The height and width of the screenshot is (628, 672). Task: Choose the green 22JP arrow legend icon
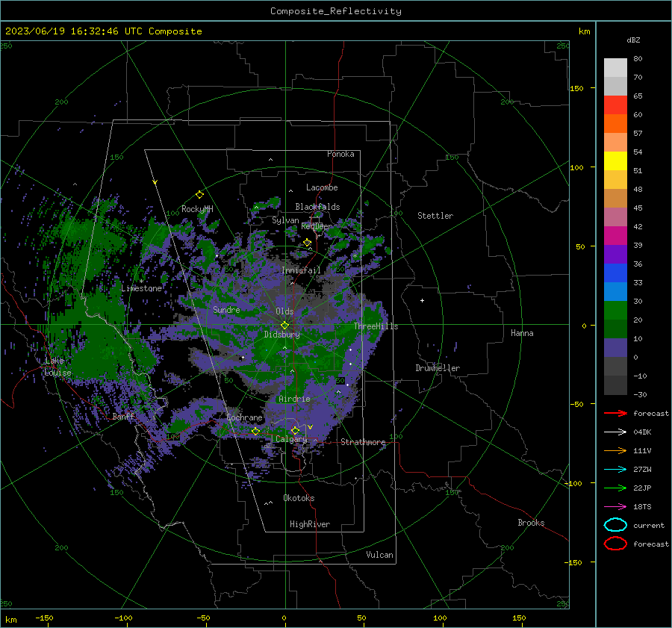click(x=615, y=488)
